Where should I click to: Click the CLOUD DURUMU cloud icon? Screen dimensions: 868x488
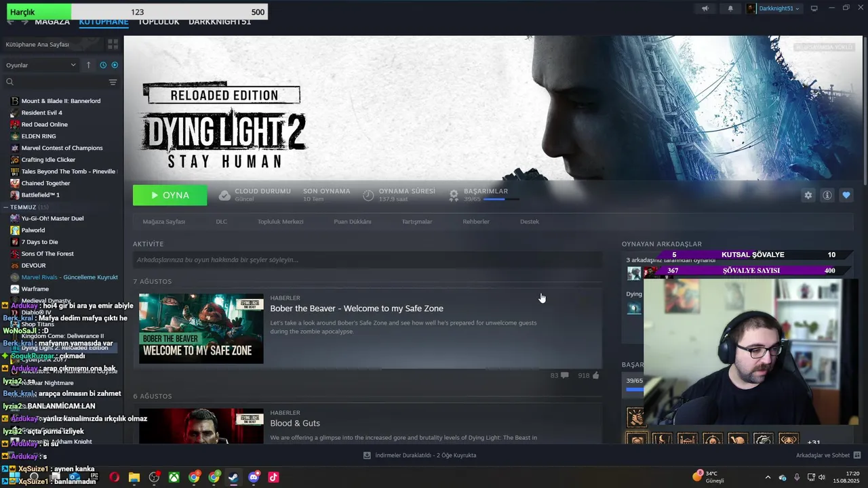[x=224, y=195]
